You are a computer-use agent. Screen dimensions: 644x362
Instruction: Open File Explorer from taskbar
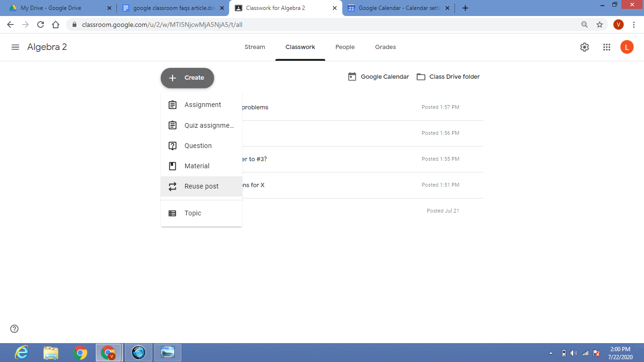[x=51, y=353]
